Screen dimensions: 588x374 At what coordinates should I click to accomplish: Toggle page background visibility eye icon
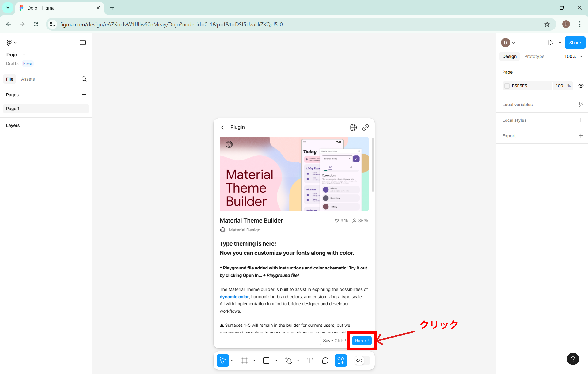click(581, 86)
